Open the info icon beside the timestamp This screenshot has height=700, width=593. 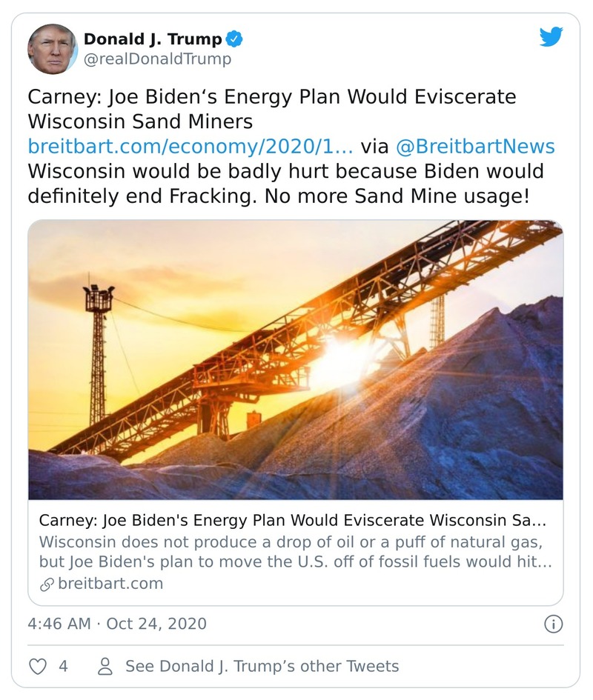point(553,624)
